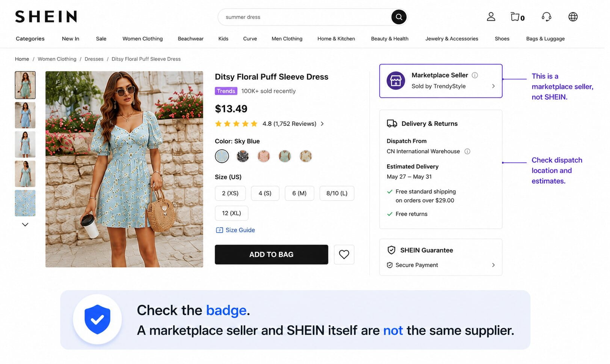The image size is (610, 364).
Task: Click the search magnifier button
Action: pos(399,17)
